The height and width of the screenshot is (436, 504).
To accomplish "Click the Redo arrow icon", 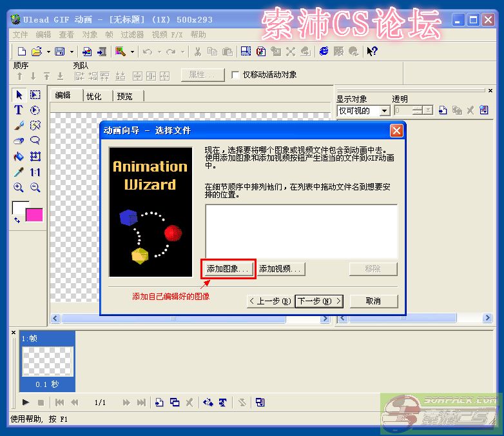I will 171,52.
